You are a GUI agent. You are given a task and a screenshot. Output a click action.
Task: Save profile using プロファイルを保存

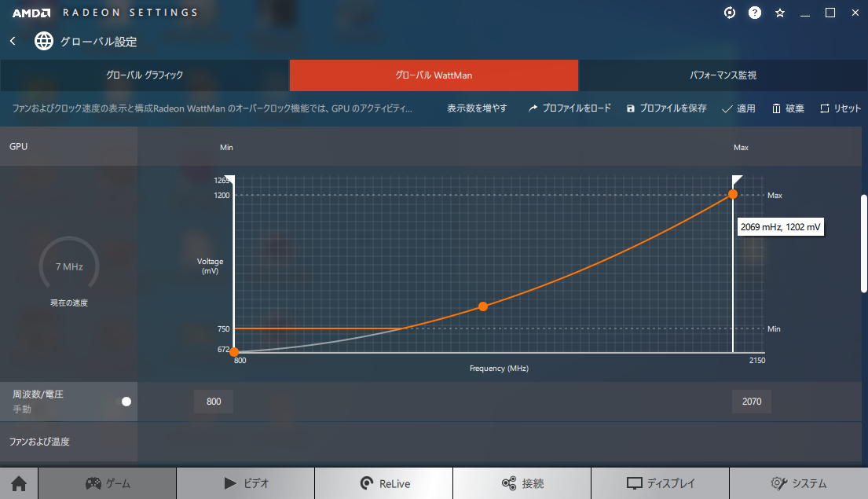tap(666, 108)
